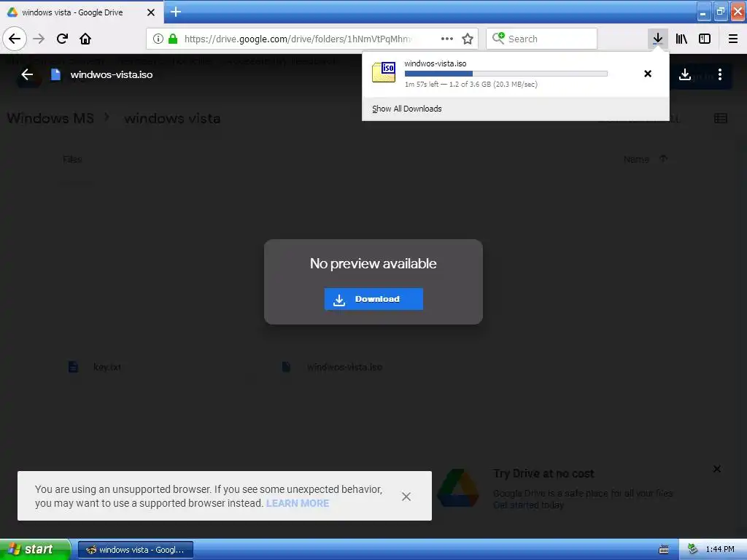
Task: Open the Library bookshelf icon
Action: pos(681,39)
